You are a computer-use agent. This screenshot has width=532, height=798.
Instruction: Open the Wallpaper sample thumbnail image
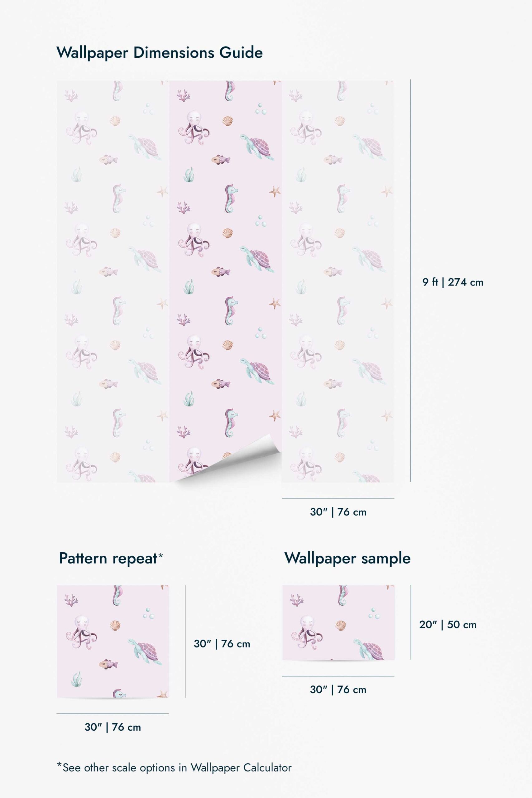click(x=338, y=623)
